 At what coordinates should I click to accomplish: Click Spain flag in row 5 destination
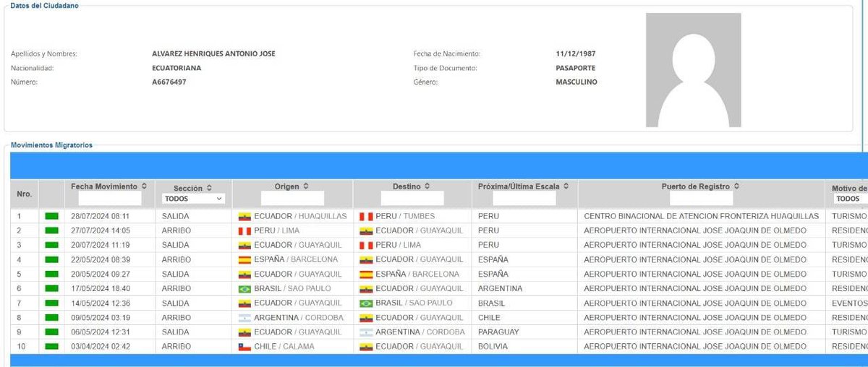(x=365, y=274)
